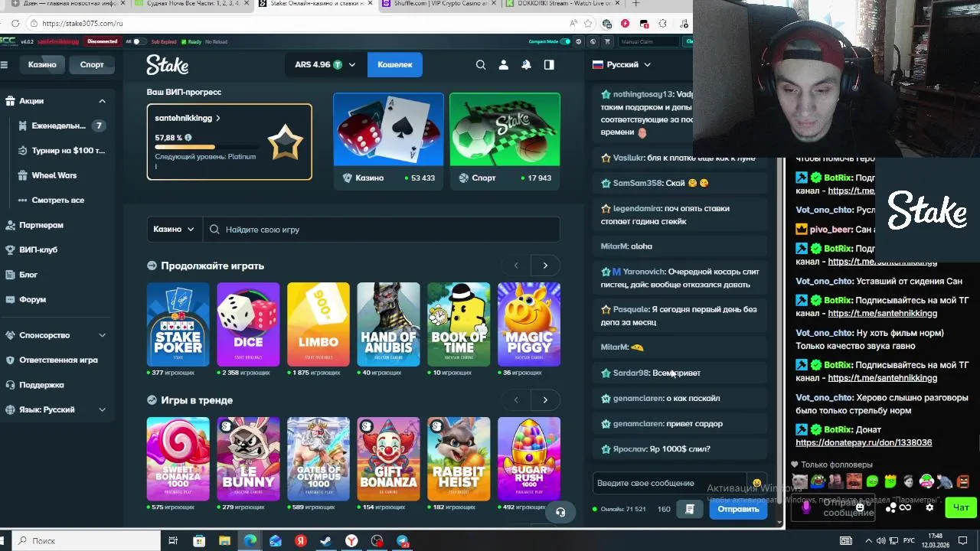Image resolution: width=980 pixels, height=551 pixels.
Task: Open File Explorer from the taskbar
Action: [224, 541]
